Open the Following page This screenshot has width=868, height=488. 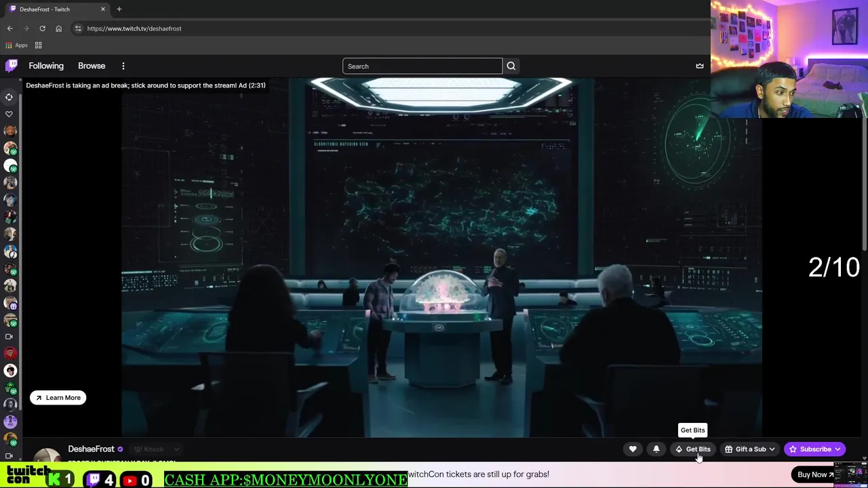(46, 66)
